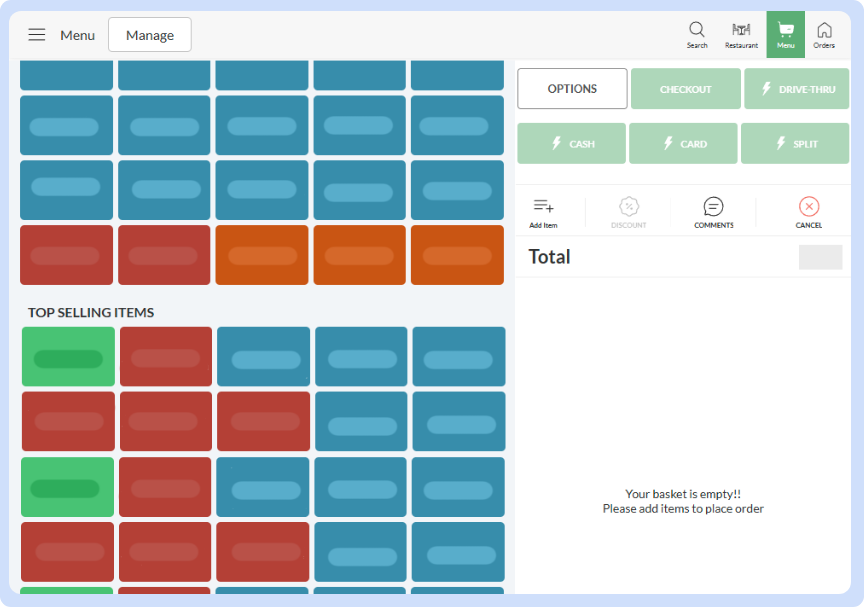Open the hamburger menu icon
Image resolution: width=864 pixels, height=607 pixels.
[x=36, y=35]
